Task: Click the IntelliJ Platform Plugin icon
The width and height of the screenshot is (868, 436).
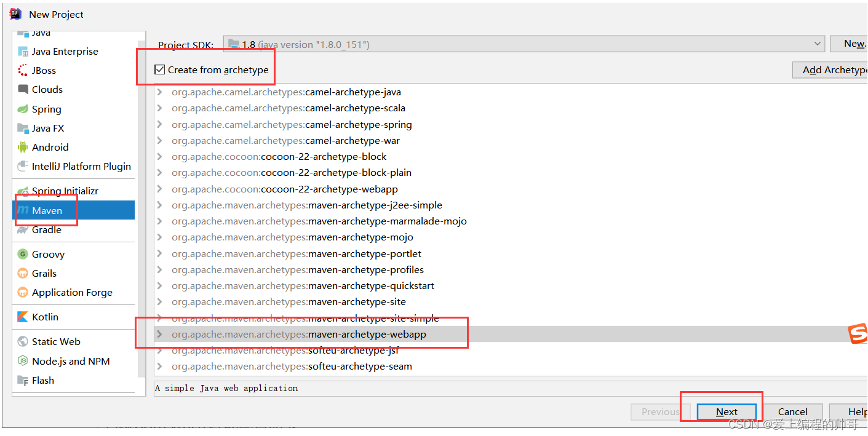Action: (23, 167)
